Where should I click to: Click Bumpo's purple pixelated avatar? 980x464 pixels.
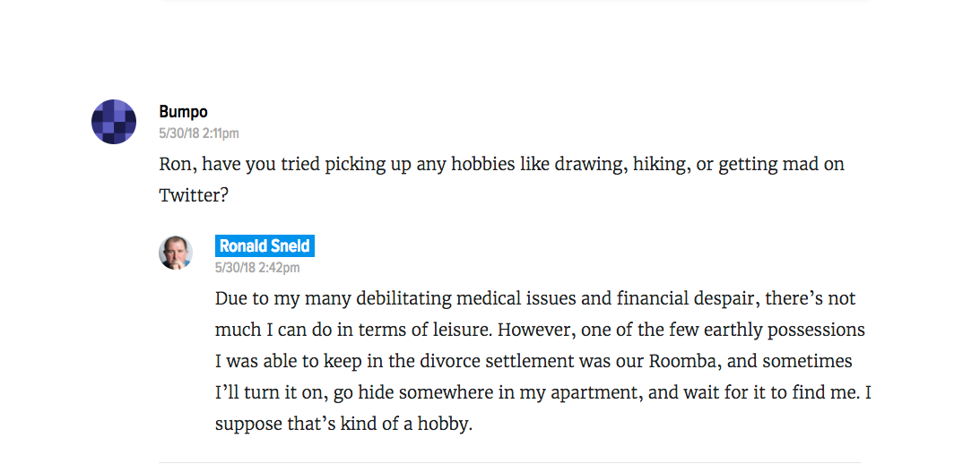pos(114,121)
